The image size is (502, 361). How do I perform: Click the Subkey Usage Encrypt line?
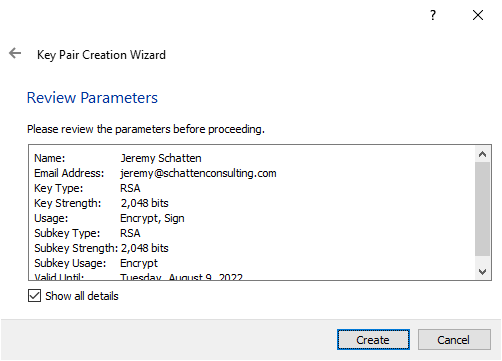pos(96,263)
